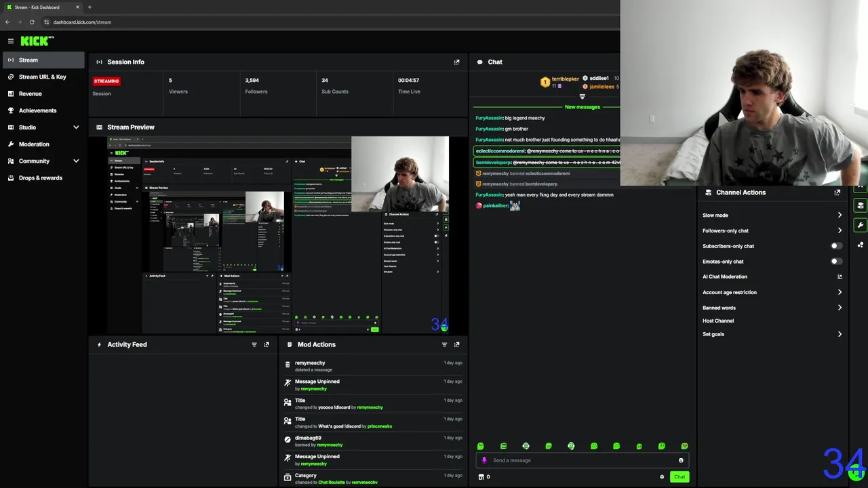Open remymeechy link on banned dimebag69 entry
The height and width of the screenshot is (488, 868).
(330, 445)
